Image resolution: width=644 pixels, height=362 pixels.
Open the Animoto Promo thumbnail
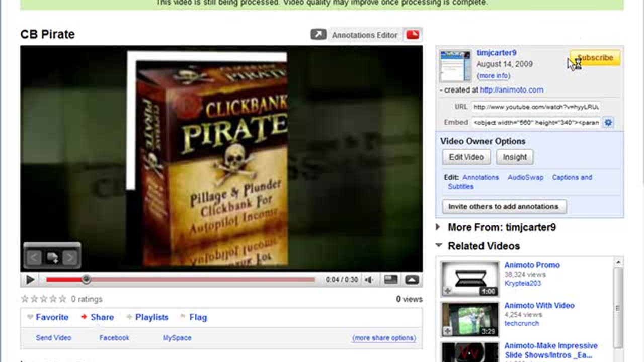(470, 279)
